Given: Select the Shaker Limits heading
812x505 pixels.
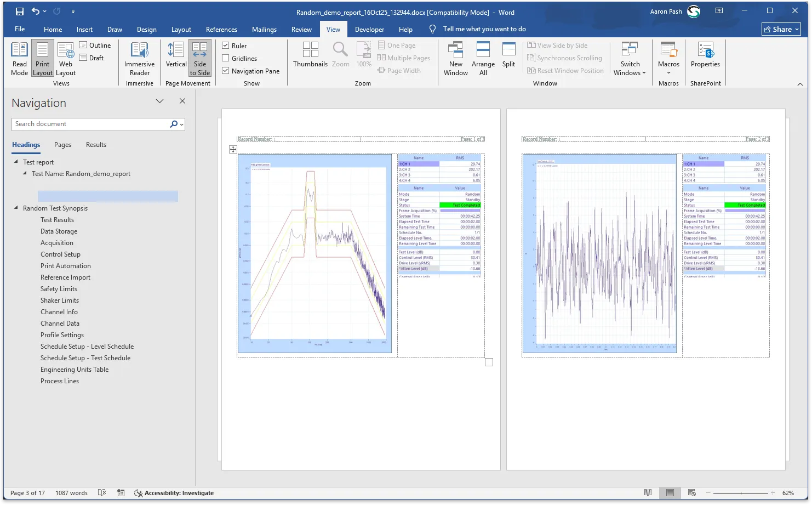Looking at the screenshot, I should (60, 300).
